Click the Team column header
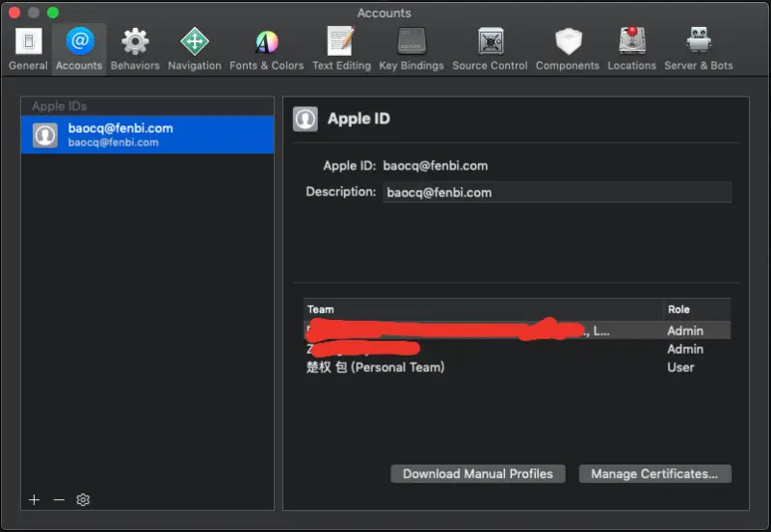The image size is (771, 532). [x=483, y=309]
